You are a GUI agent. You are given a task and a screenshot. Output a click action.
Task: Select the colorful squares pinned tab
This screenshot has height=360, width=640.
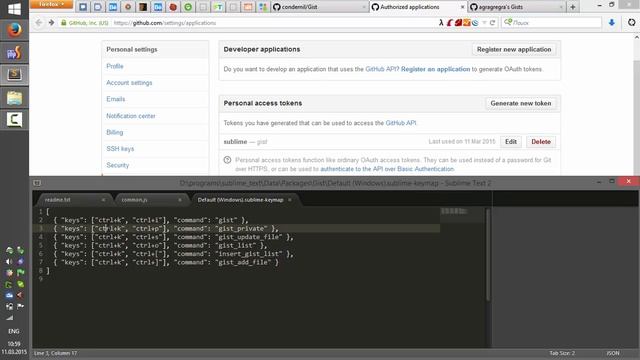[x=263, y=7]
